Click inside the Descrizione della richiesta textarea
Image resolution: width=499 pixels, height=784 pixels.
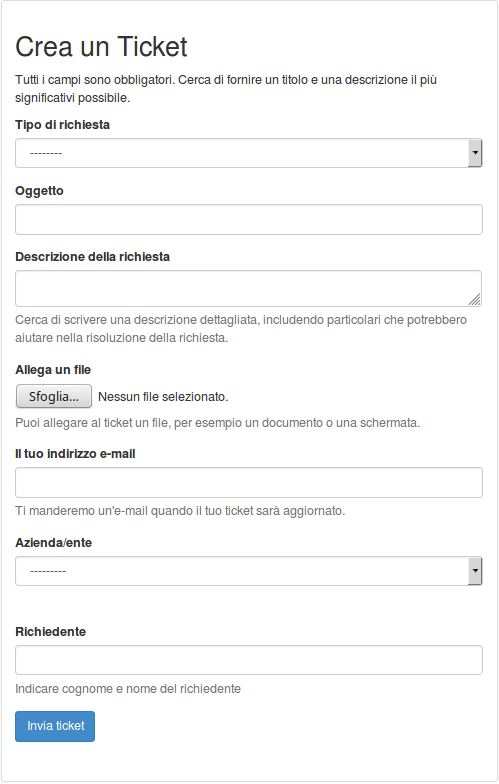(248, 288)
